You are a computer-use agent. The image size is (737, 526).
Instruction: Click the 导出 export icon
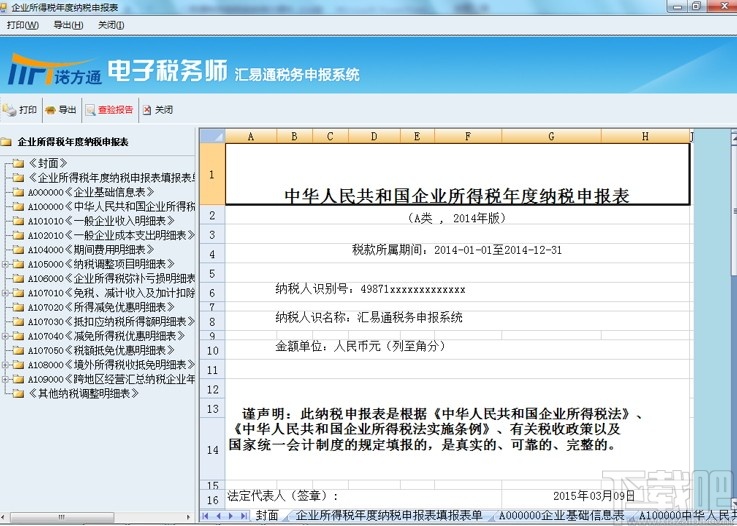(x=50, y=110)
